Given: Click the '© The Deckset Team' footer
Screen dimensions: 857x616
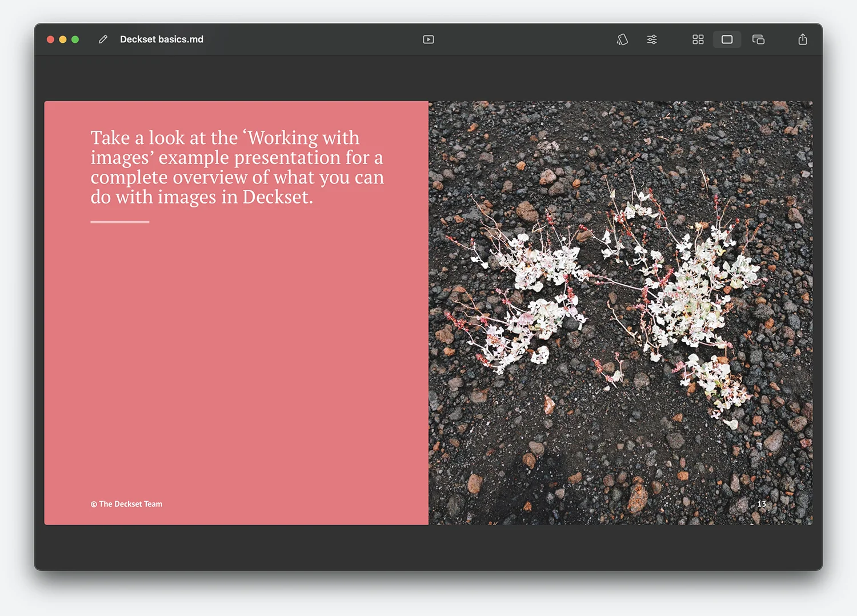Looking at the screenshot, I should tap(126, 504).
